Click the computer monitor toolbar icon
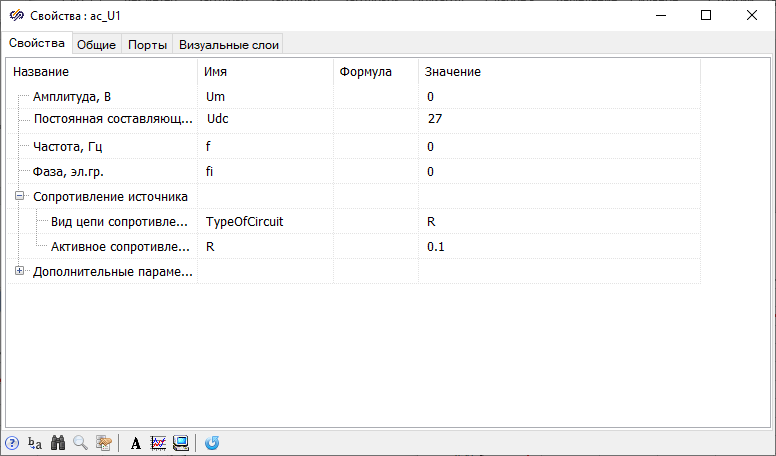The image size is (776, 456). 181,443
